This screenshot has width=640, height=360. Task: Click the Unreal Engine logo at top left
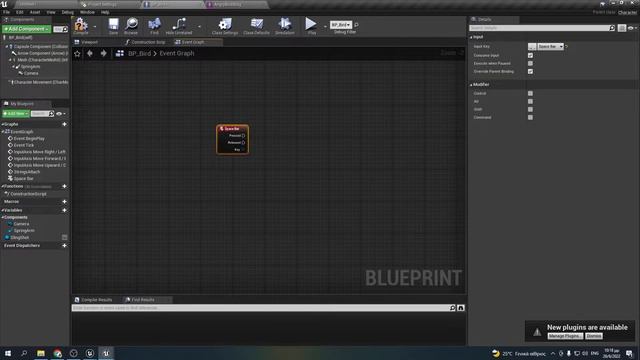4,4
